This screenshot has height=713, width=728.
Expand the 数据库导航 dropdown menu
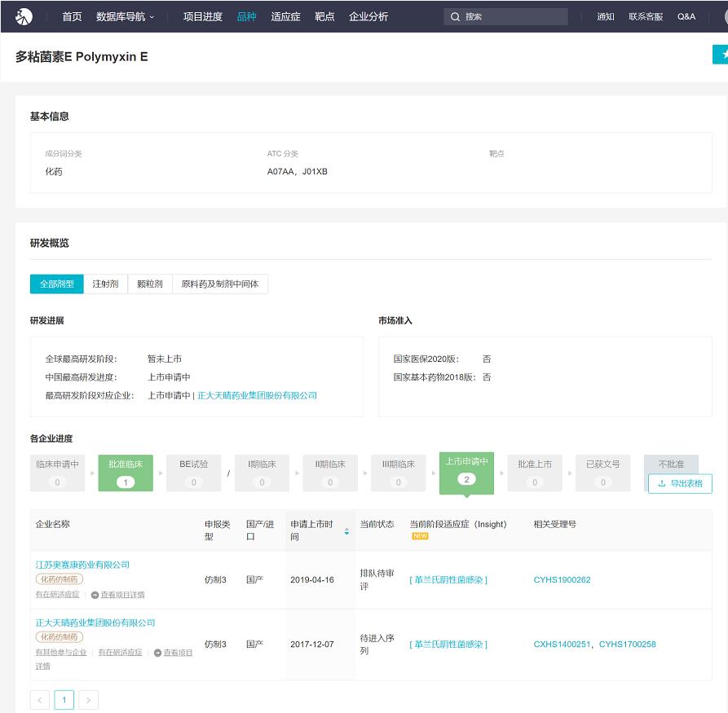coord(125,16)
